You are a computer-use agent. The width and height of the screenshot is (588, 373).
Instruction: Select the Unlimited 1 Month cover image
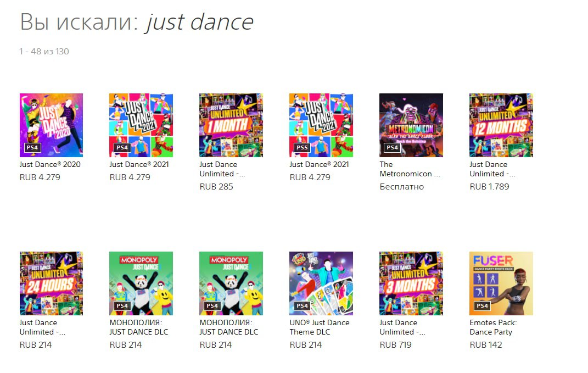click(x=231, y=125)
